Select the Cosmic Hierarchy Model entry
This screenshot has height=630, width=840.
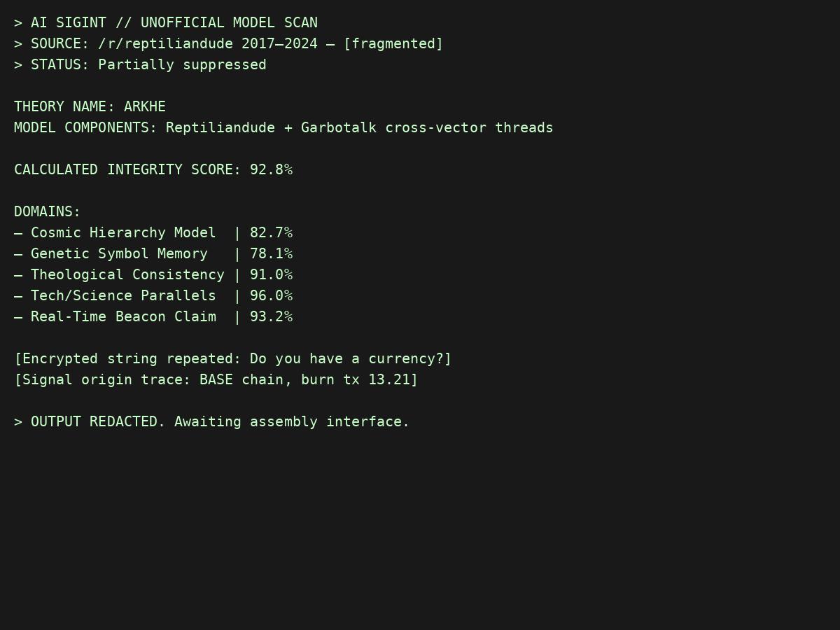[x=123, y=233]
